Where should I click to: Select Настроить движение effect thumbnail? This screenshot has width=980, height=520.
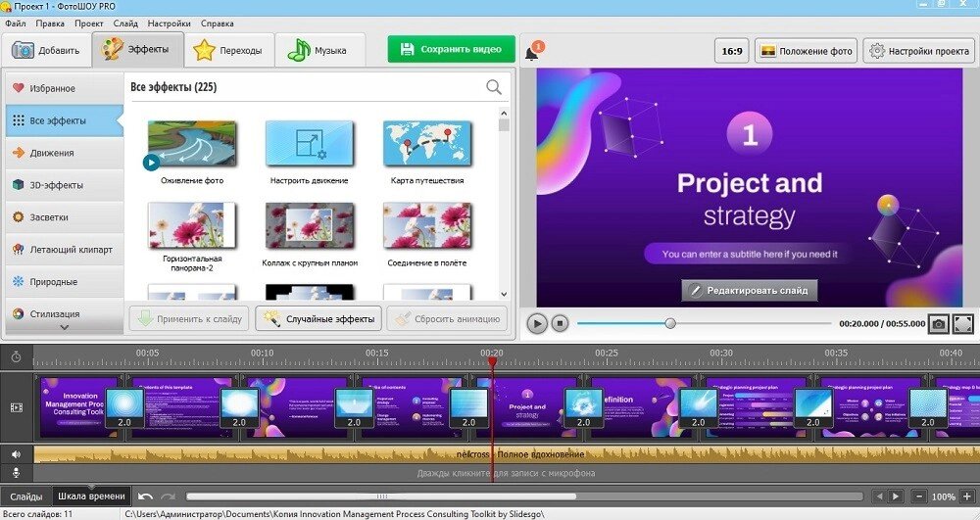point(310,143)
